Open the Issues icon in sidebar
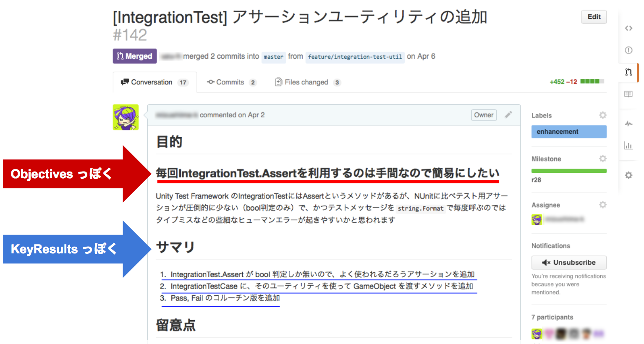This screenshot has width=644, height=344. pos(628,50)
